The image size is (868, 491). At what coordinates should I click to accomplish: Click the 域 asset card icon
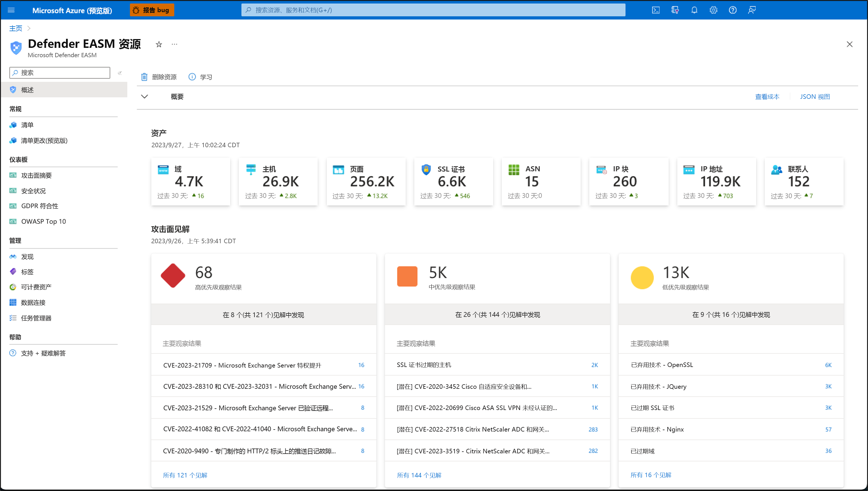[x=163, y=169]
